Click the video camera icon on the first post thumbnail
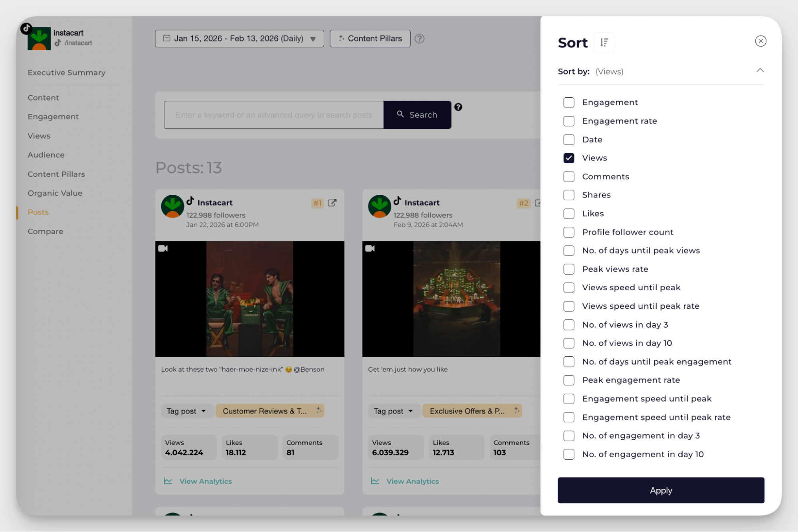 [x=163, y=248]
